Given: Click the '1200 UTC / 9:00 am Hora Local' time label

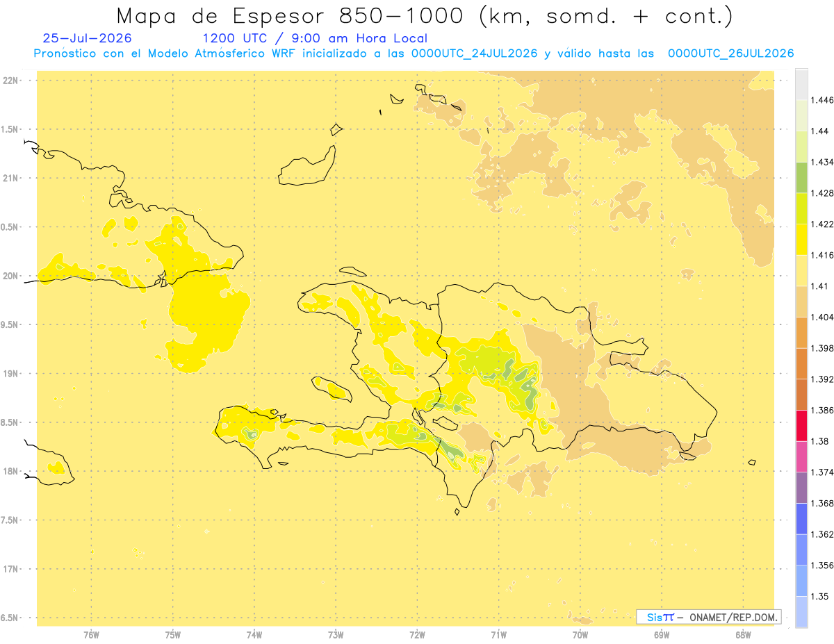Looking at the screenshot, I should pyautogui.click(x=315, y=38).
